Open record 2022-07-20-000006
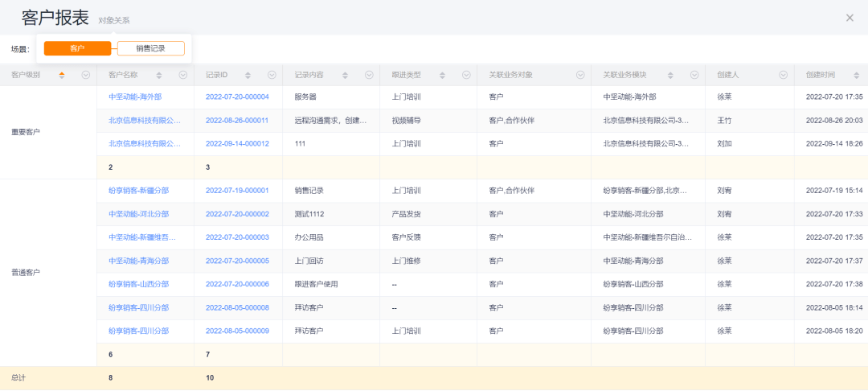 tap(237, 284)
